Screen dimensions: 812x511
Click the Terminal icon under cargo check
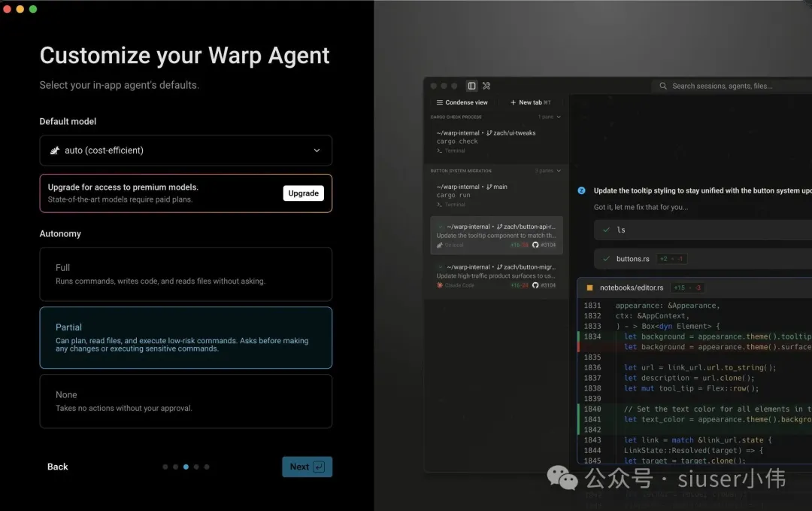[x=440, y=151]
